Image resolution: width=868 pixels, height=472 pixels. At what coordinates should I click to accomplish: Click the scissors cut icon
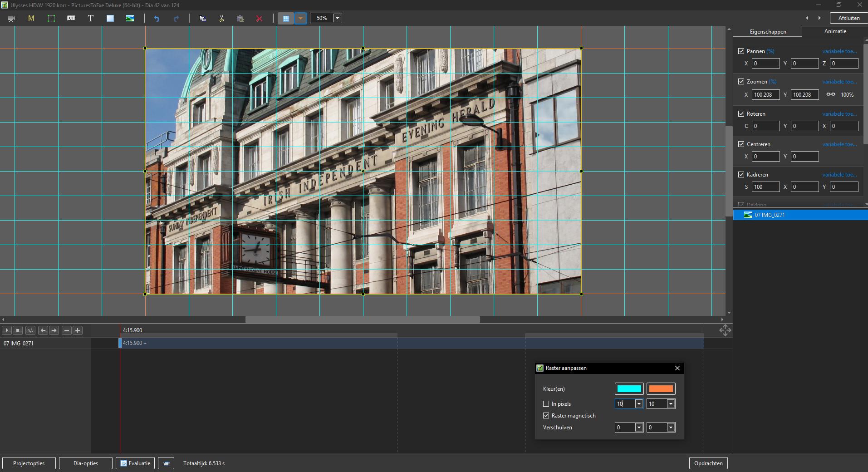point(221,18)
